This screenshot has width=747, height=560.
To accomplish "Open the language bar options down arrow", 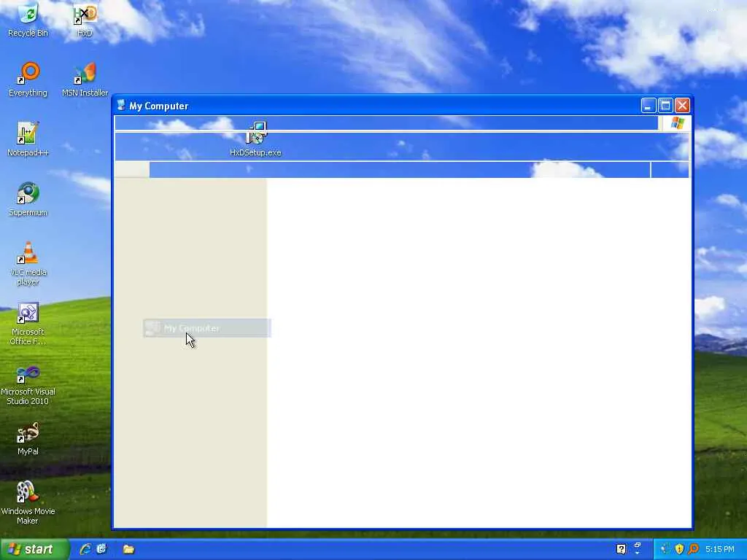I will coord(638,553).
